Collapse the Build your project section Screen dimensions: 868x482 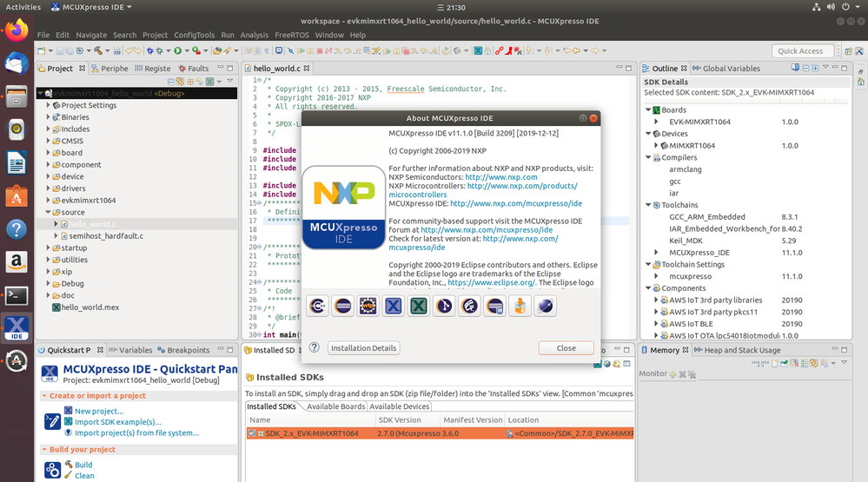click(x=44, y=449)
